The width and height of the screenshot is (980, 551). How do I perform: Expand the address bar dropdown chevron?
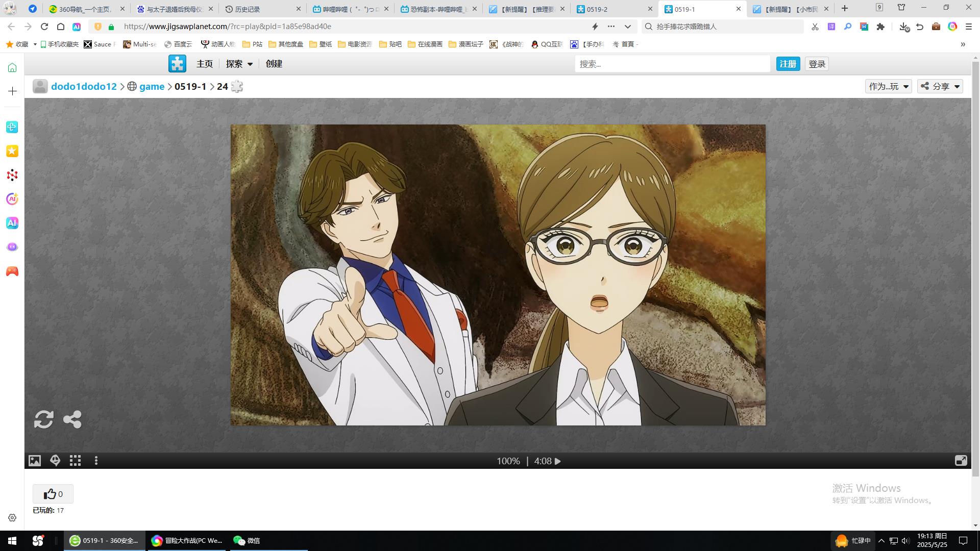click(x=628, y=27)
